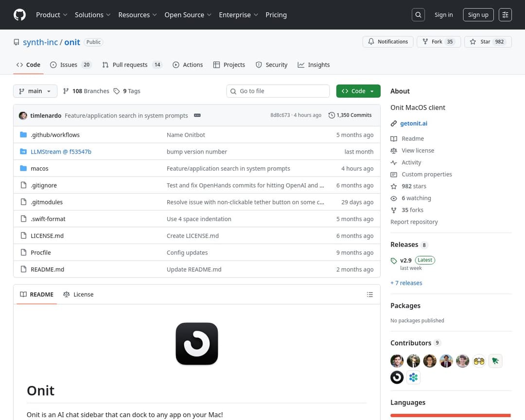525x420 pixels.
Task: Click the red languages bar
Action: coord(450,416)
